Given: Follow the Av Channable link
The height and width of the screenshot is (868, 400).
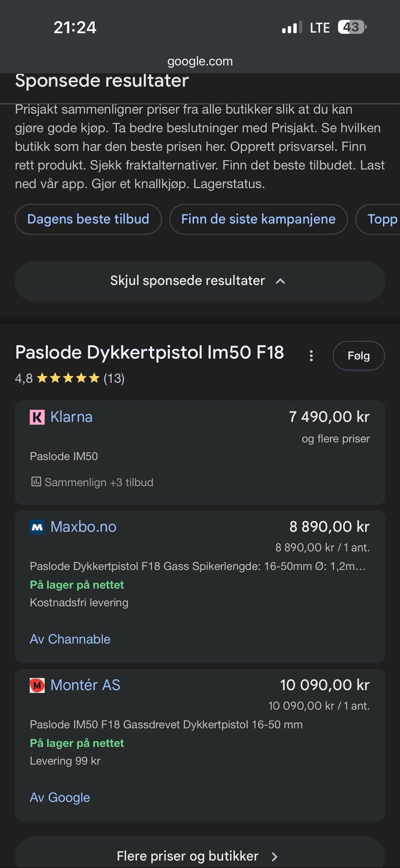Looking at the screenshot, I should [70, 639].
